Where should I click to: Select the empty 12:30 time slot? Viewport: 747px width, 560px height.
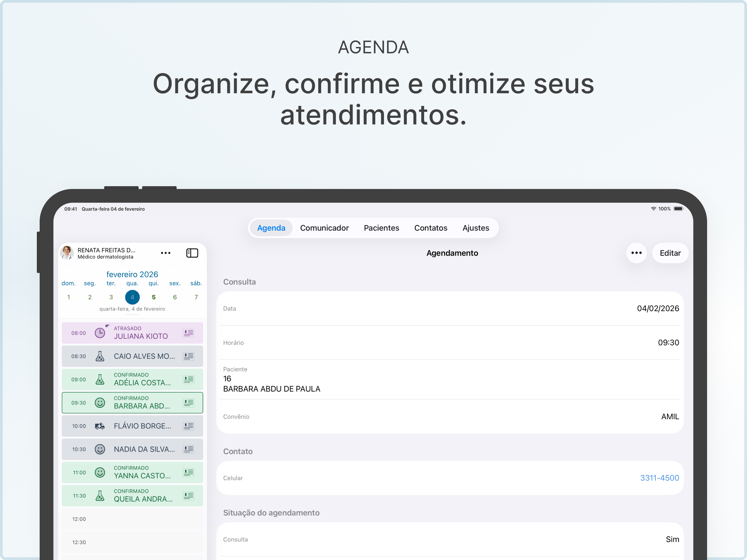(132, 542)
